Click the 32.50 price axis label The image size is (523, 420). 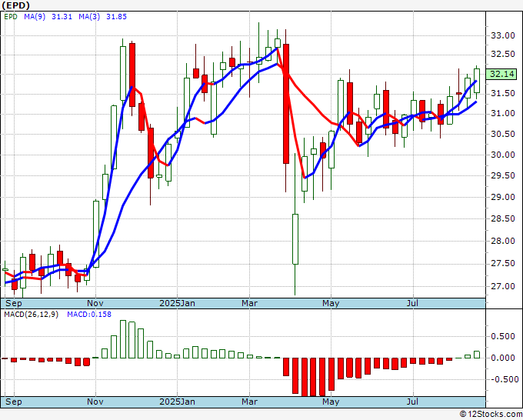click(x=503, y=55)
